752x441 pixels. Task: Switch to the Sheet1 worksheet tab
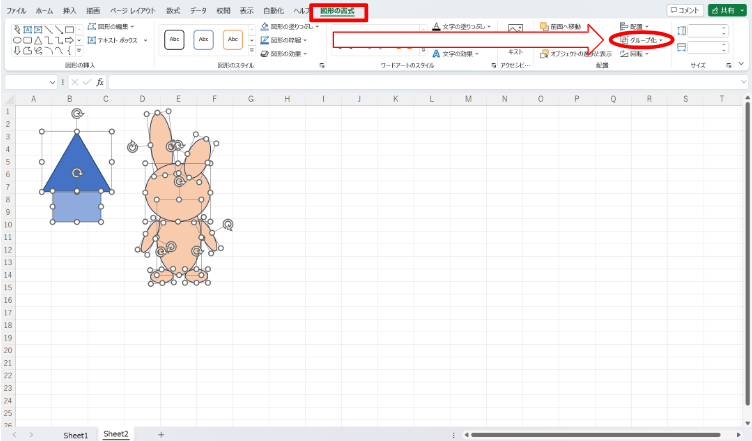tap(75, 435)
